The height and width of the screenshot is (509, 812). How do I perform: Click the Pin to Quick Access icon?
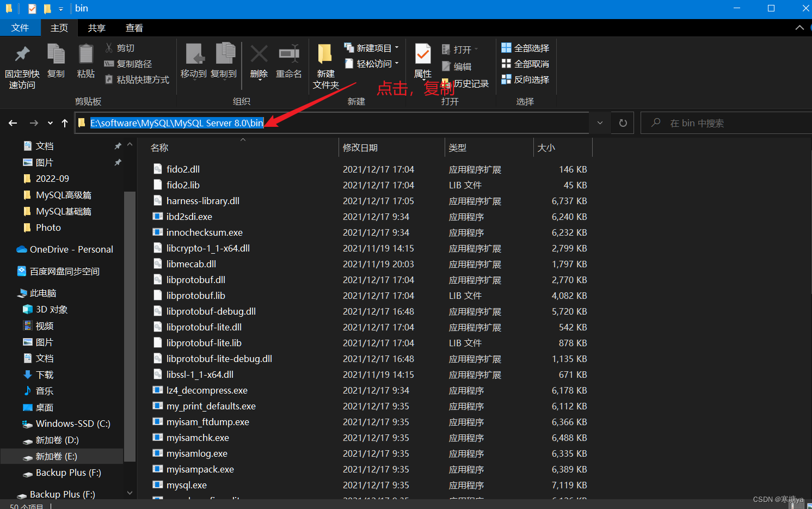pyautogui.click(x=22, y=54)
